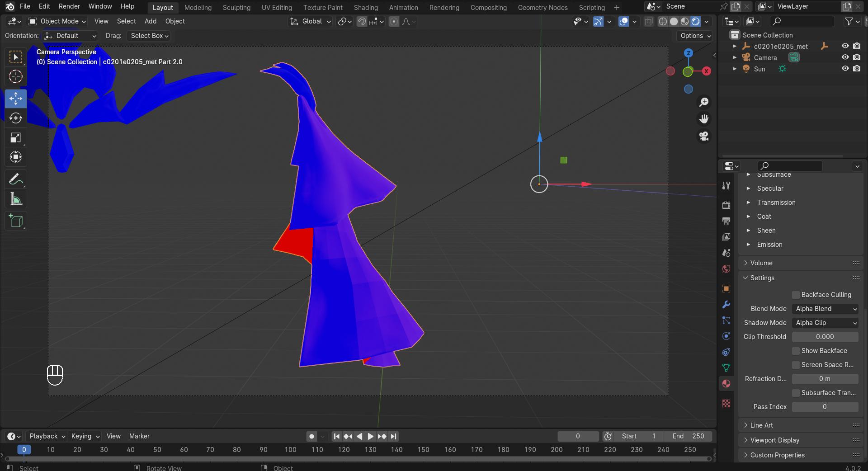
Task: Switch to rendered viewport shading
Action: [x=696, y=21]
